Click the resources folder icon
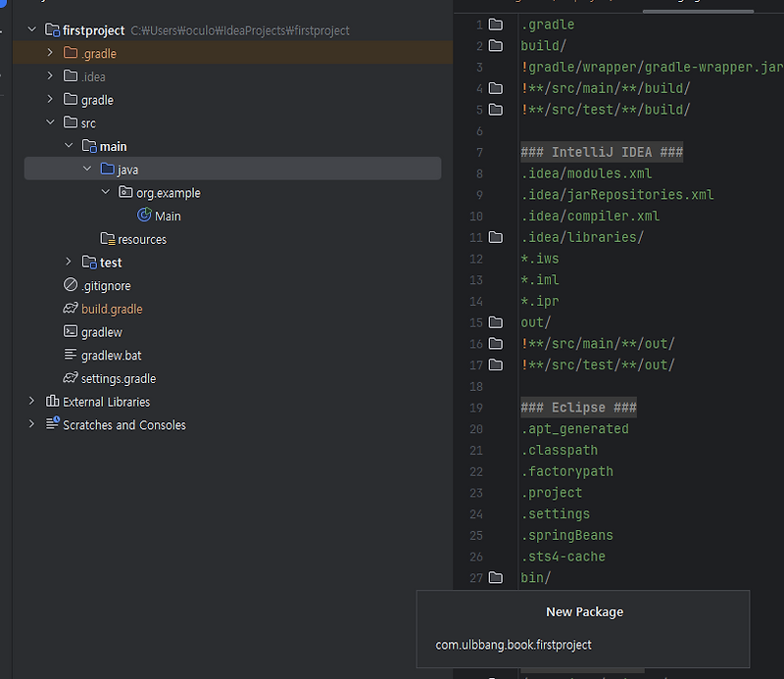The image size is (784, 679). click(108, 239)
